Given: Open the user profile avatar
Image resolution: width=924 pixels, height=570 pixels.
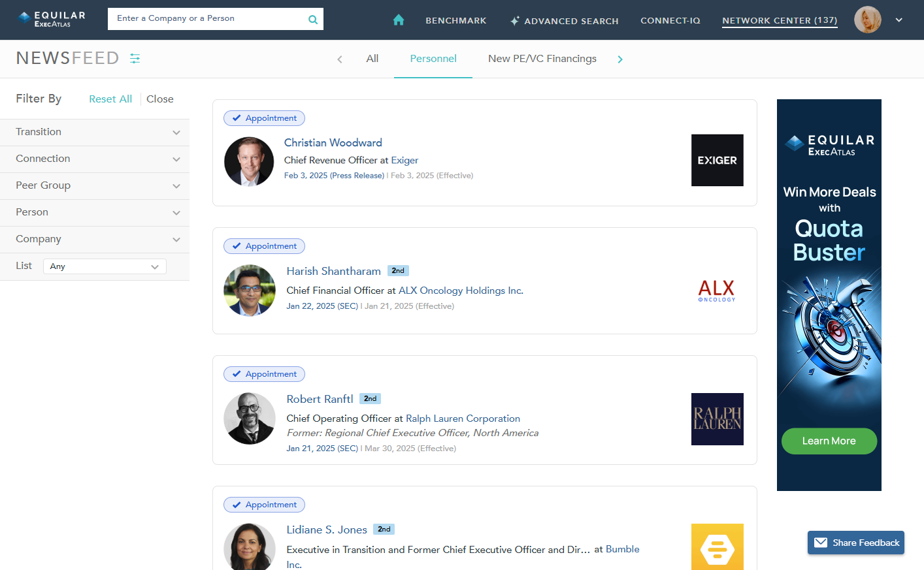Looking at the screenshot, I should [868, 20].
